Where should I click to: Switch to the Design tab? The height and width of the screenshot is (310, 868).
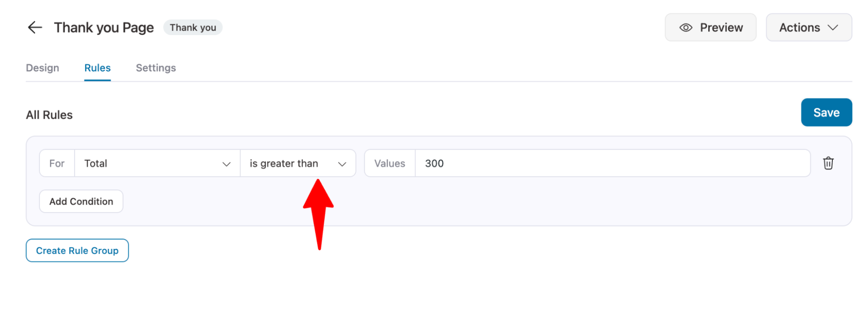(x=43, y=68)
